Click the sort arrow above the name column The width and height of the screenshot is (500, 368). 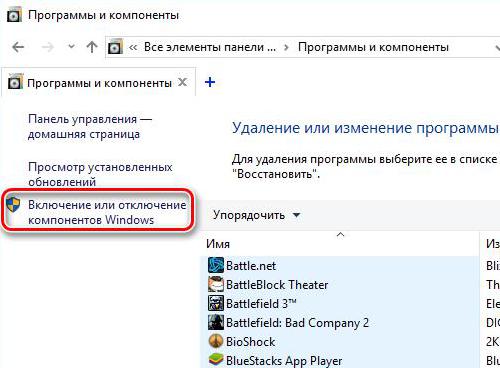coord(340,235)
